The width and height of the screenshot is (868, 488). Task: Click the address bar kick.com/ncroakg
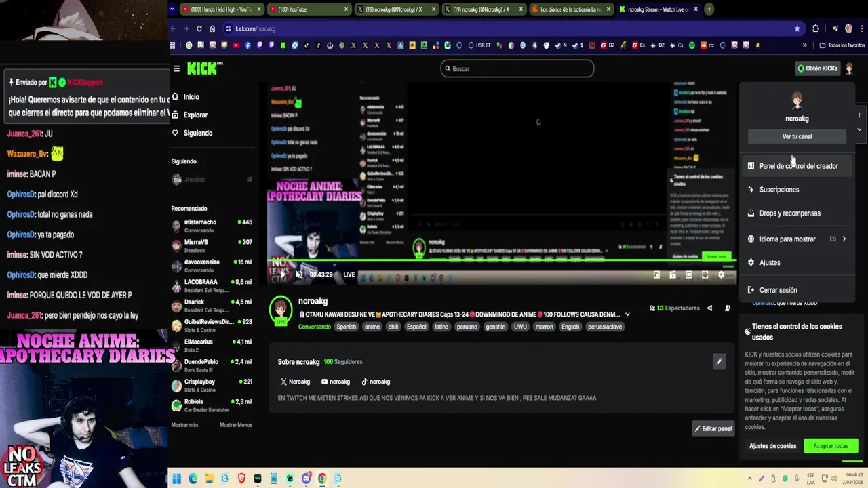[x=255, y=28]
